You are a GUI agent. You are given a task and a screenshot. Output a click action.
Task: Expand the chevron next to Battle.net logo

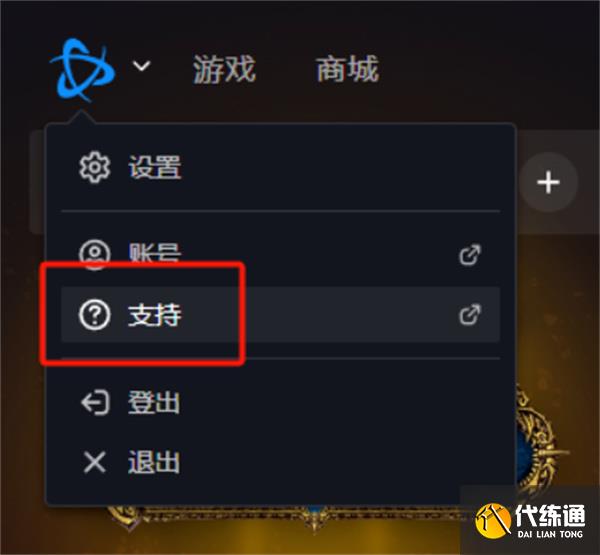pyautogui.click(x=142, y=66)
